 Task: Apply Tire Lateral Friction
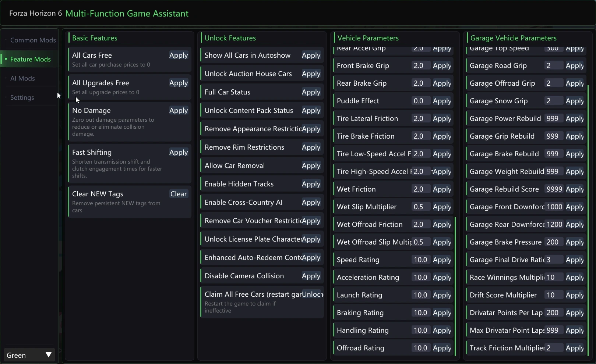tap(442, 118)
